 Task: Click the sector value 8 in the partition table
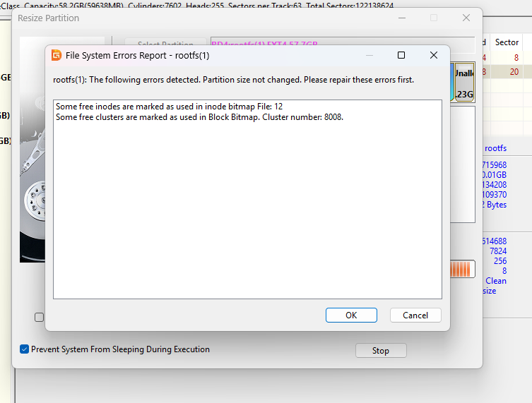click(516, 58)
